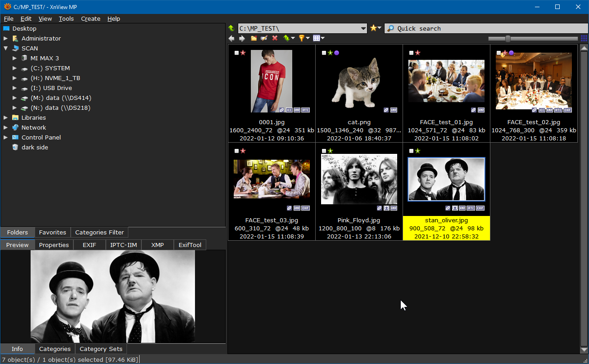This screenshot has height=364, width=589.
Task: Create a new folder with toolbar icon
Action: click(x=254, y=38)
